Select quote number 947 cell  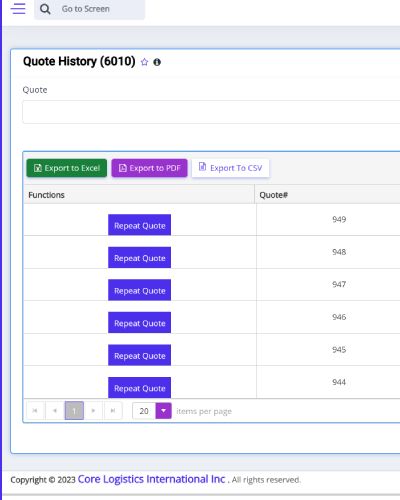(339, 284)
